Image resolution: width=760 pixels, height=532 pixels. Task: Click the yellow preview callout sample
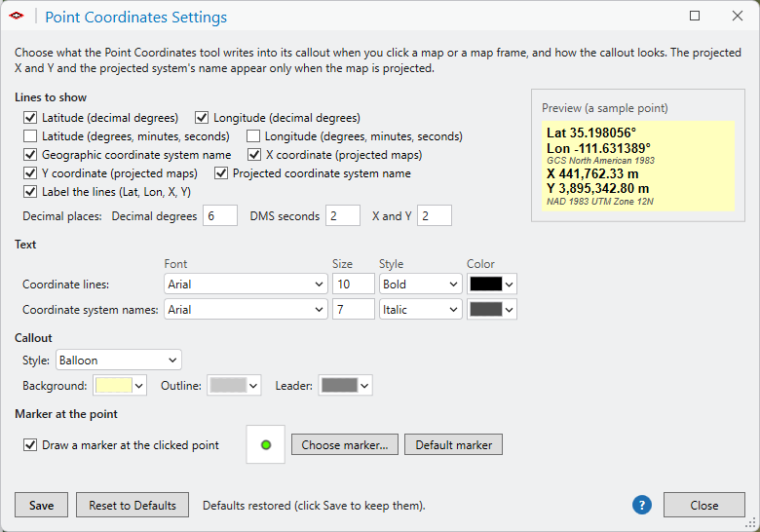pos(638,167)
